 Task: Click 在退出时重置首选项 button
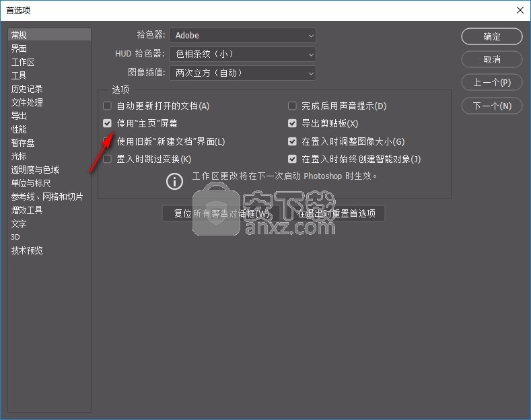click(x=336, y=213)
